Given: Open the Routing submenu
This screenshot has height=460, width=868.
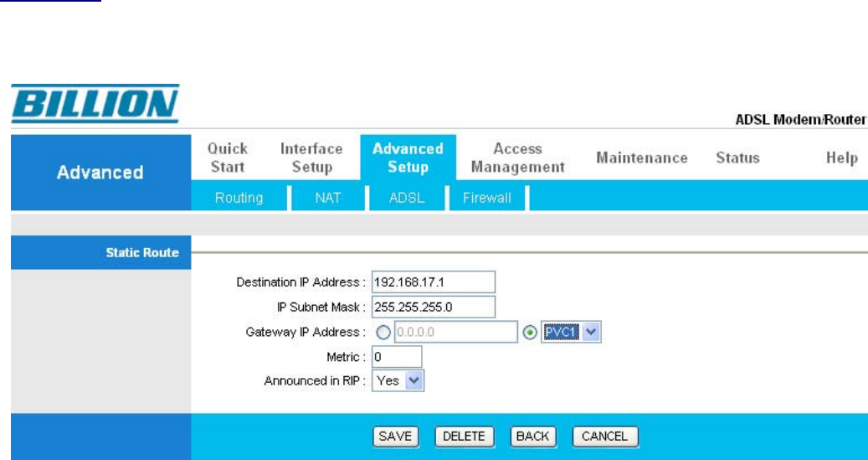Looking at the screenshot, I should (x=239, y=198).
